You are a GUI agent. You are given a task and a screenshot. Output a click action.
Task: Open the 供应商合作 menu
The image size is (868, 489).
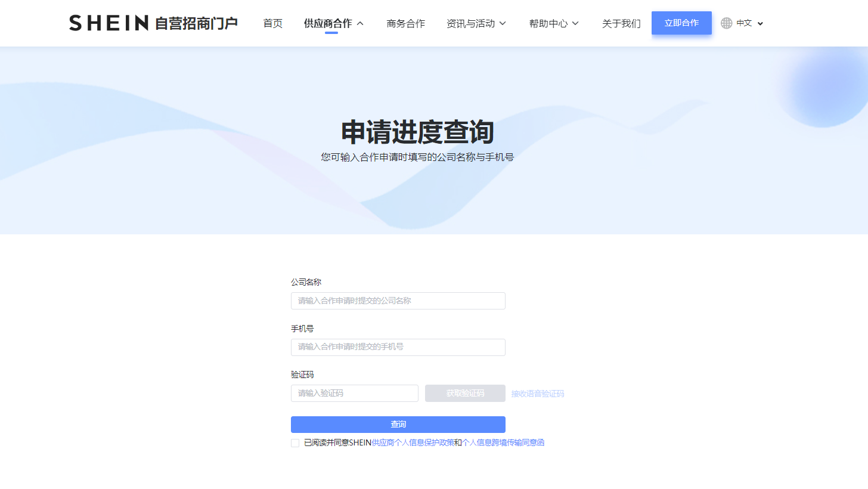pyautogui.click(x=328, y=23)
